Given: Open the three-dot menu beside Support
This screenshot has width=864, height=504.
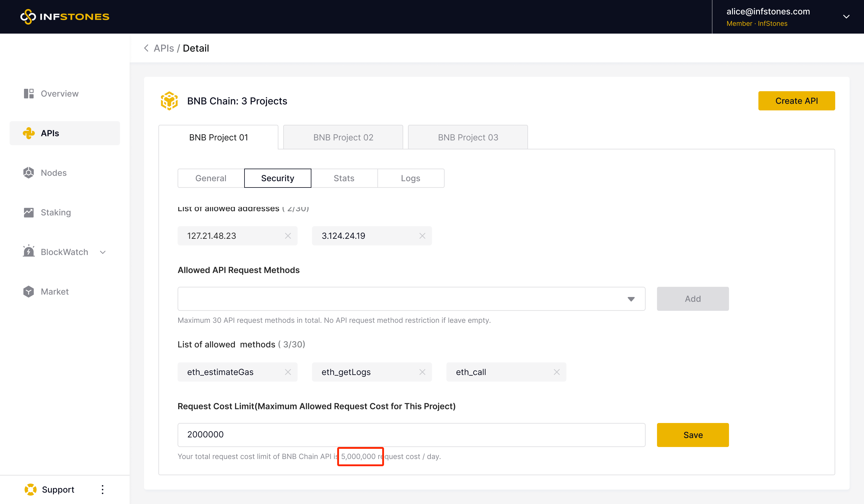Looking at the screenshot, I should pyautogui.click(x=103, y=489).
